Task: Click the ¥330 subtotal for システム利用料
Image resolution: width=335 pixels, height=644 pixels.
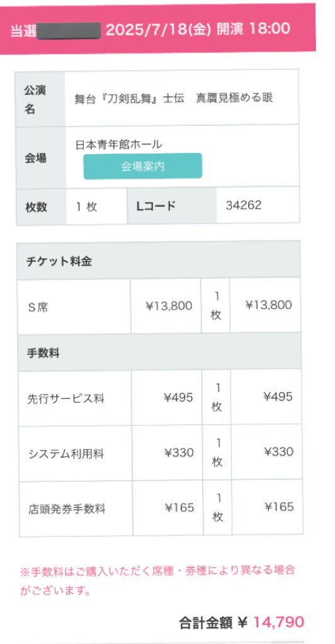Action: pos(279,452)
